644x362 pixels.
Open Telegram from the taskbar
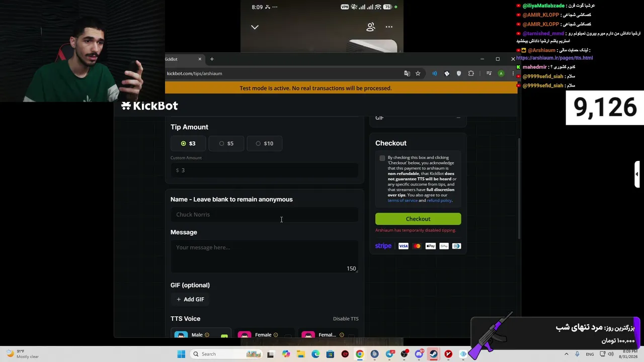coord(389,354)
